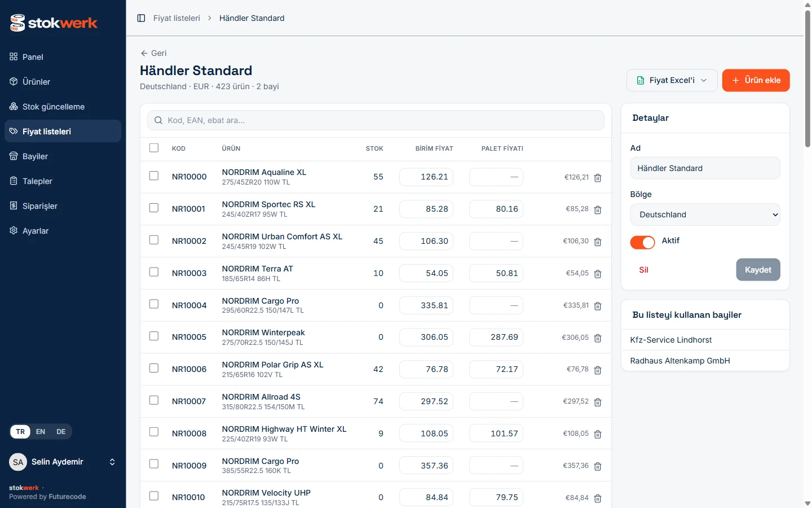
Task: Open Fiyat Excel'i dropdown
Action: pyautogui.click(x=672, y=80)
